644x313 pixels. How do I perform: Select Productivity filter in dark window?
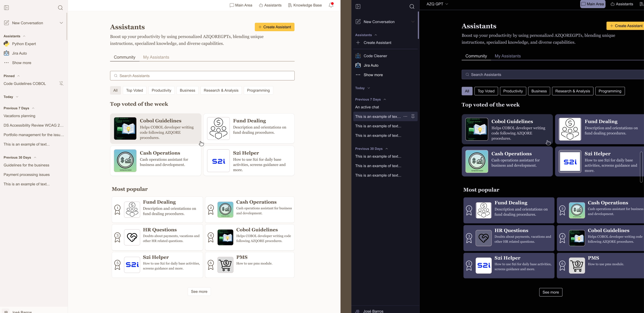click(513, 91)
